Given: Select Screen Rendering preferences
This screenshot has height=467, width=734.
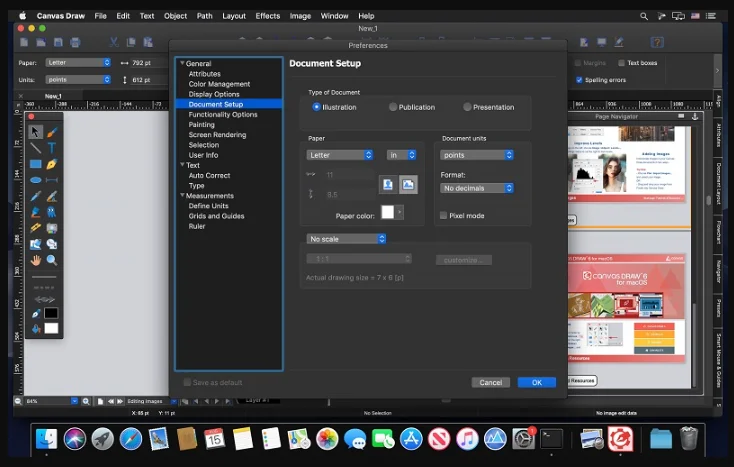Looking at the screenshot, I should tap(217, 134).
